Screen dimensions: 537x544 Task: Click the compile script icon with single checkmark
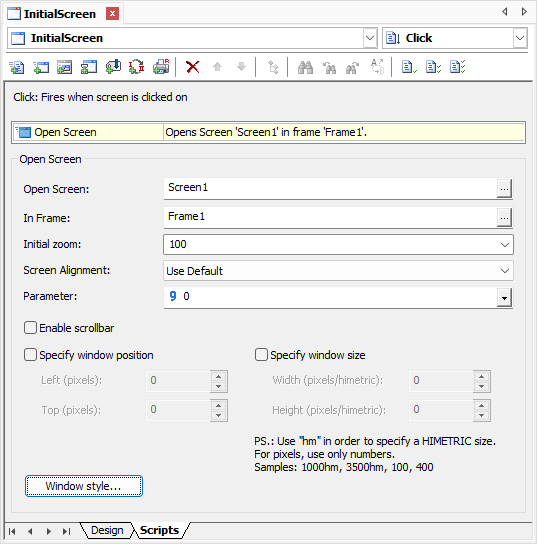(x=409, y=67)
